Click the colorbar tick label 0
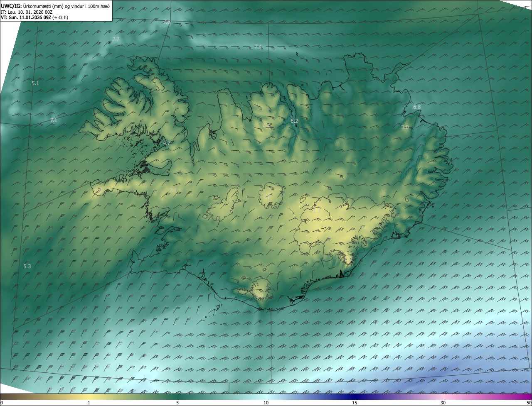The height and width of the screenshot is (406, 532). click(x=1, y=403)
